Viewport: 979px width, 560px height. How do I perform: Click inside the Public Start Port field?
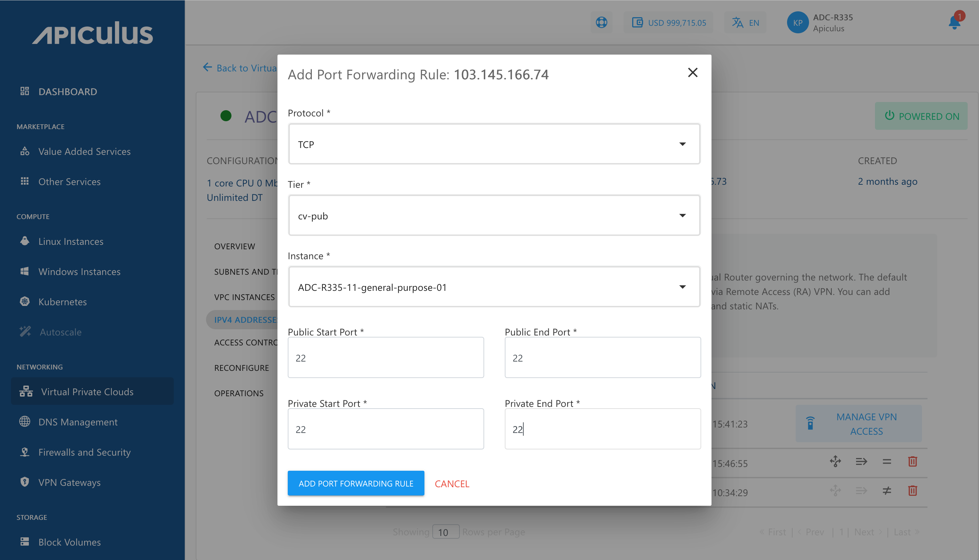tap(385, 357)
